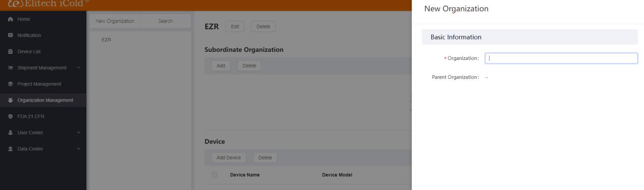Screen dimensions: 644x190
Task: Click Delete in the Device section
Action: [x=265, y=157]
